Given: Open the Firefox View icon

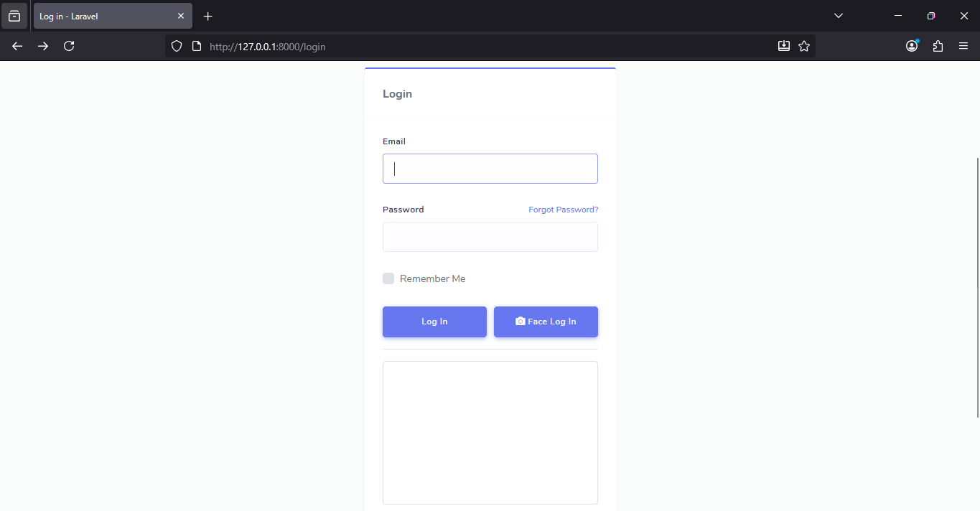Looking at the screenshot, I should point(14,16).
